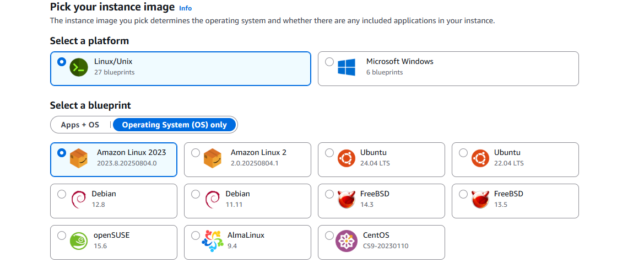Click the "24.04 LTS" version text
This screenshot has width=644, height=273.
(375, 163)
